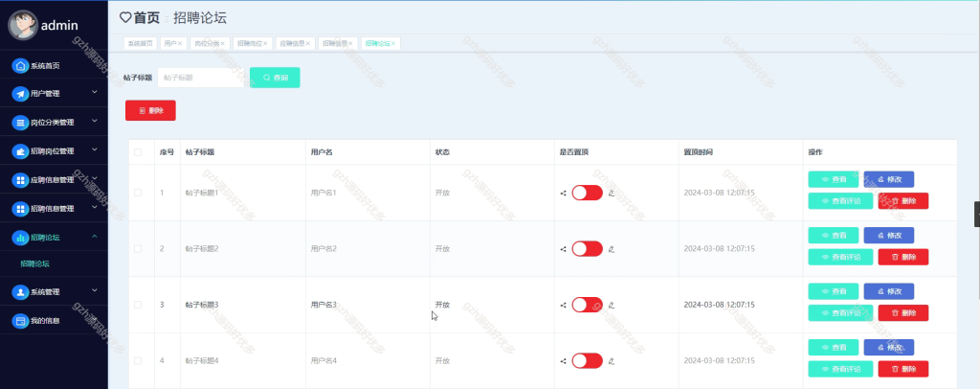Click the 应聘信息管理 grid icon
The width and height of the screenshot is (980, 389).
pyautogui.click(x=21, y=180)
